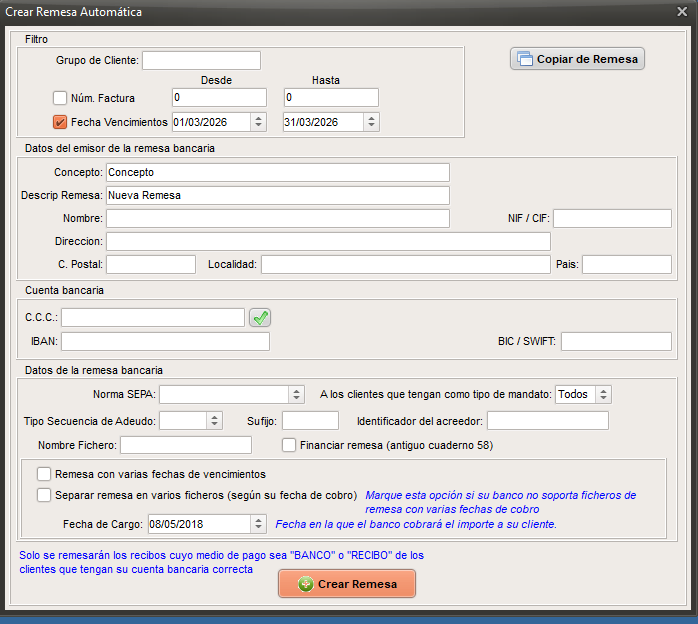Uncheck the Fecha Vencimientos checkbox
Screen dimensions: 698x624
coord(60,122)
